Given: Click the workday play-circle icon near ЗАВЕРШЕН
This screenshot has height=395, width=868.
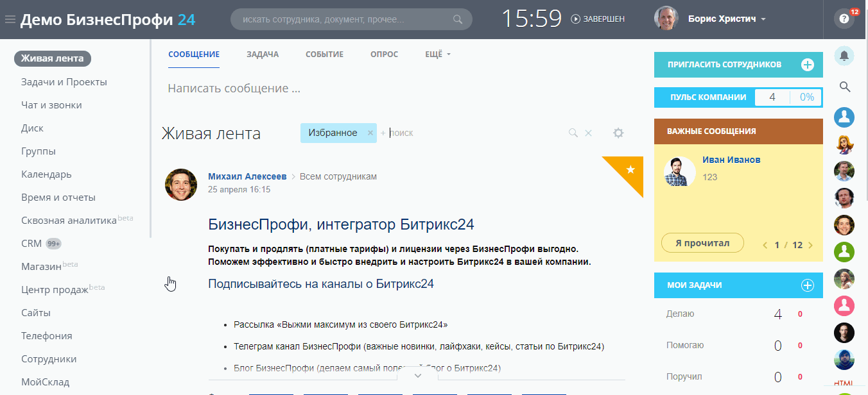Looking at the screenshot, I should click(575, 19).
